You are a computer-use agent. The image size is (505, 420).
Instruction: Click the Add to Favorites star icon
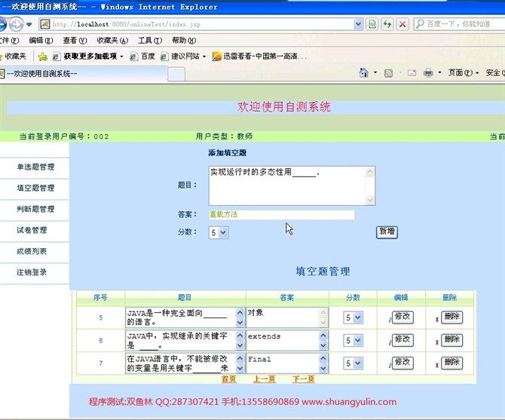tap(42, 57)
